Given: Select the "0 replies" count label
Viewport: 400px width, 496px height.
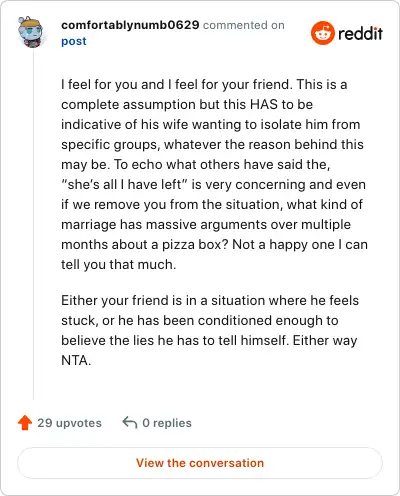Looking at the screenshot, I should [167, 423].
